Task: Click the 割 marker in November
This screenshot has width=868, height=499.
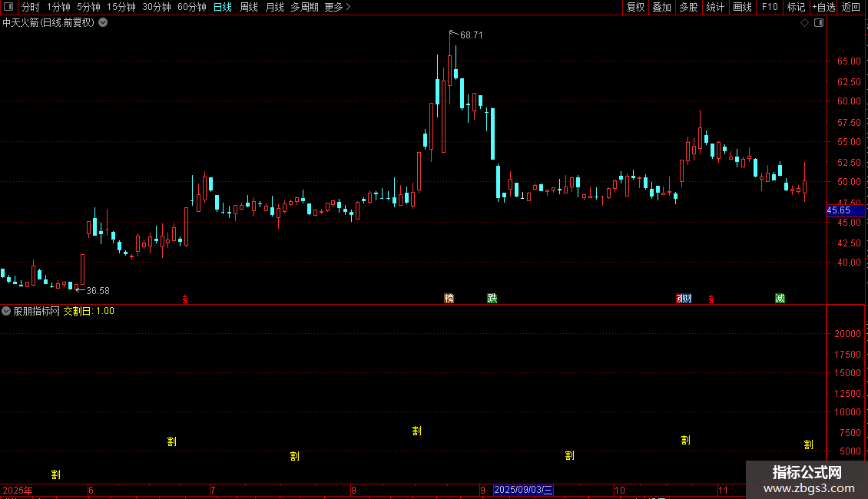Action: point(808,444)
